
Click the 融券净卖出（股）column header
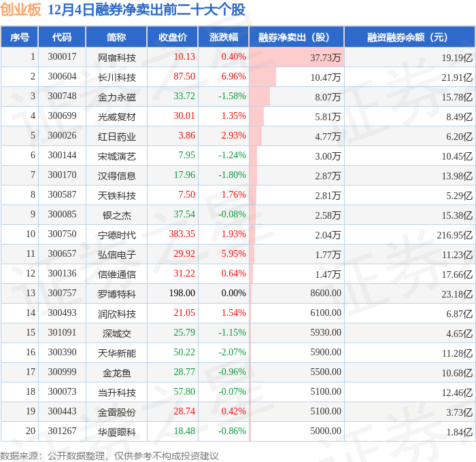[x=296, y=37]
